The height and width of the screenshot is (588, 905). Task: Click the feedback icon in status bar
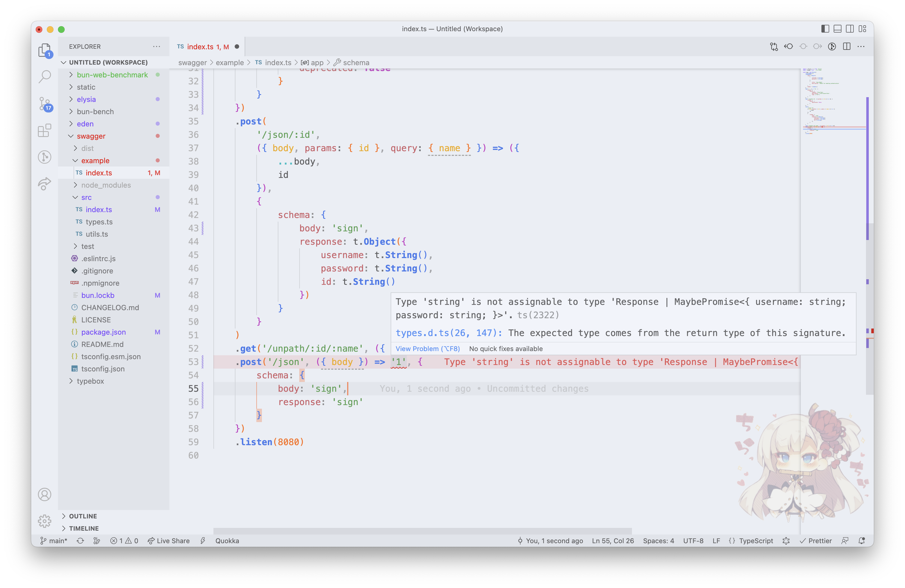coord(845,540)
